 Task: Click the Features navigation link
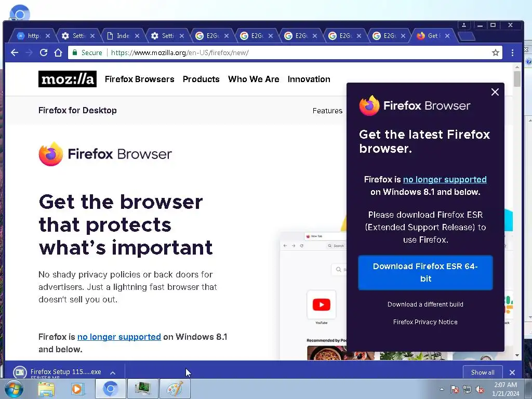pyautogui.click(x=327, y=111)
